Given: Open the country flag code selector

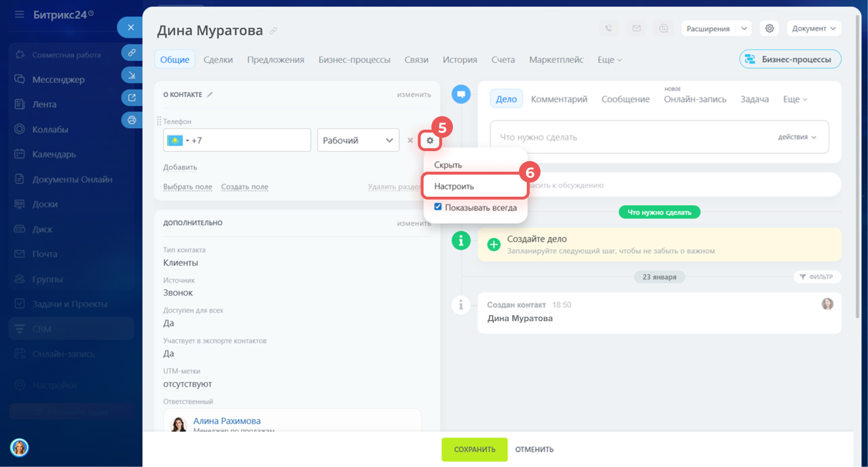Looking at the screenshot, I should [x=178, y=141].
